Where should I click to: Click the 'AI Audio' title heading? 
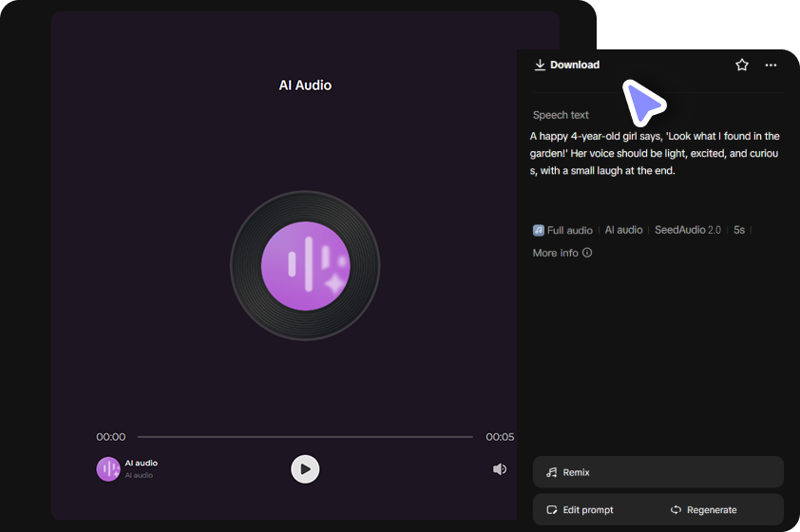tap(305, 85)
